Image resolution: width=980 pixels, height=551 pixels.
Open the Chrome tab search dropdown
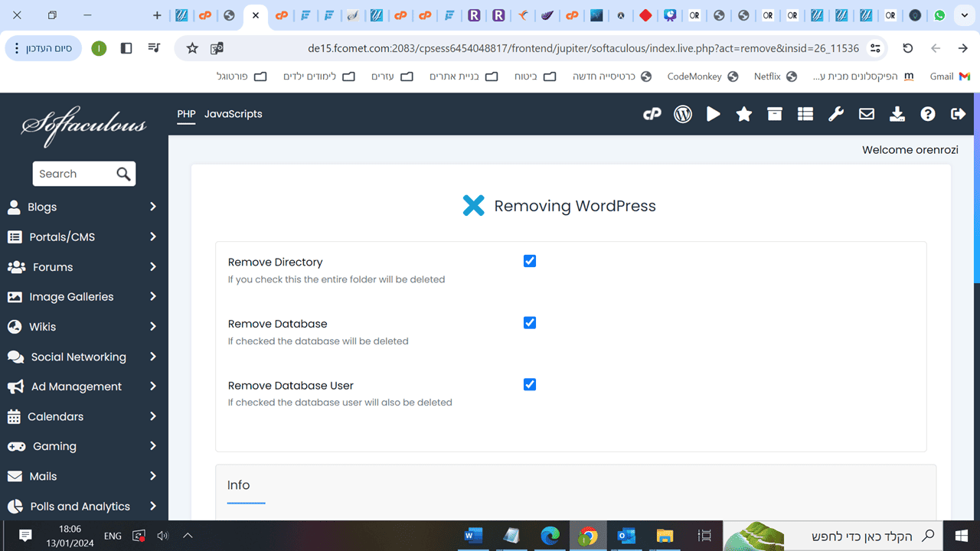pos(964,15)
